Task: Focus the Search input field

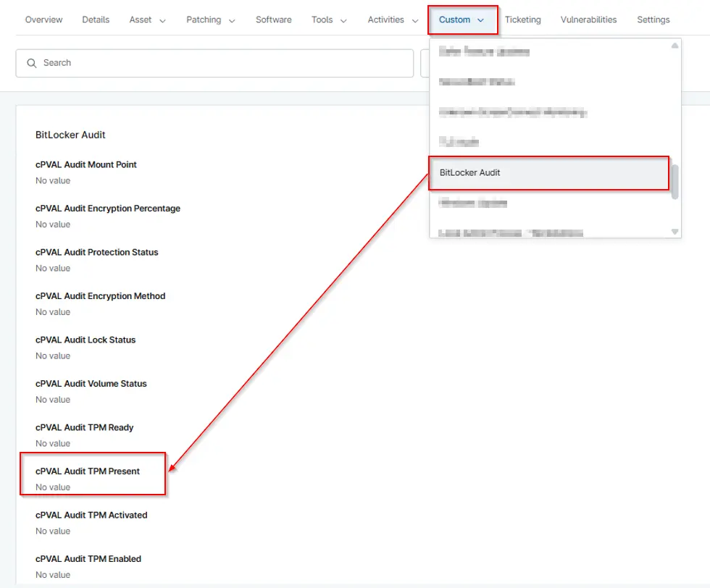Action: tap(214, 63)
